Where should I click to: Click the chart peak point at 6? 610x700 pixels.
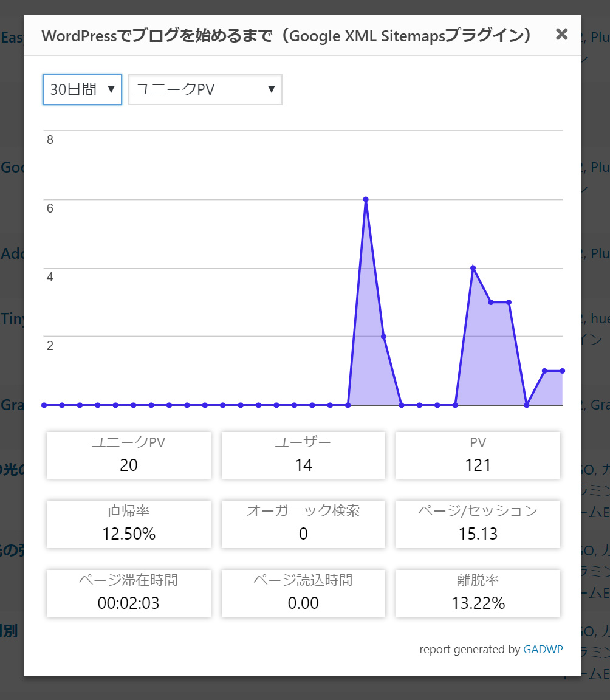point(366,199)
